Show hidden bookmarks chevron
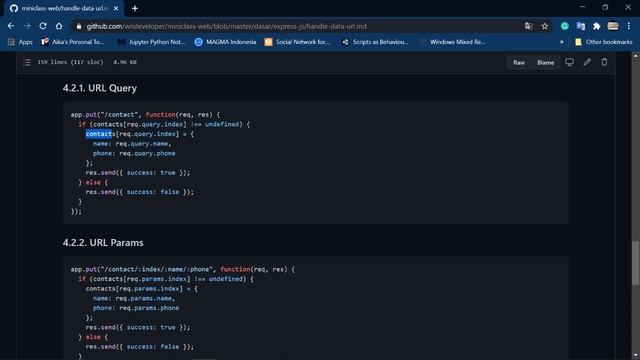The width and height of the screenshot is (640, 360). point(562,42)
